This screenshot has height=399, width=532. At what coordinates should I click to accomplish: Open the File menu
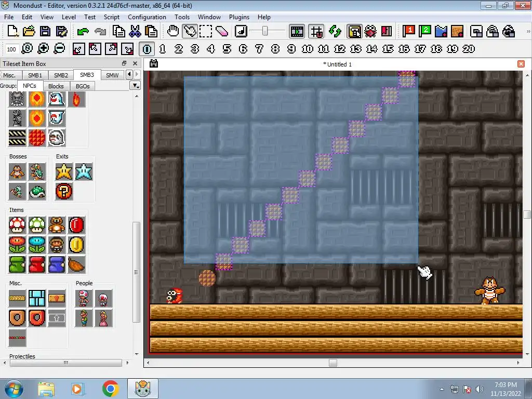point(9,17)
